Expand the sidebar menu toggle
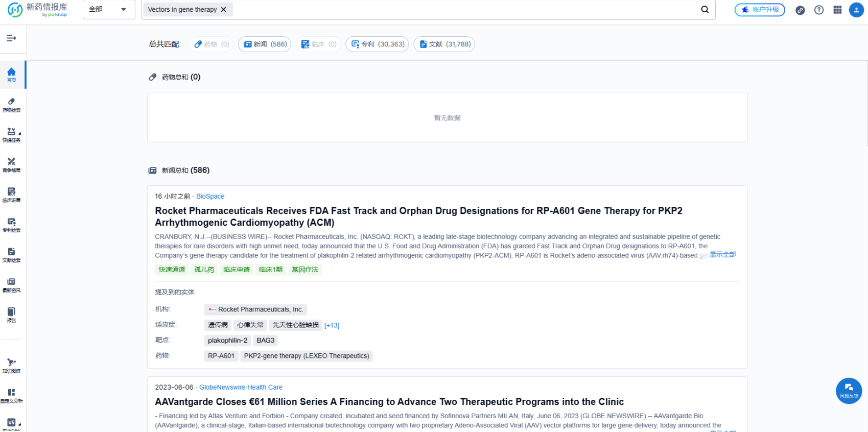Viewport: 868px width, 432px height. [x=11, y=38]
